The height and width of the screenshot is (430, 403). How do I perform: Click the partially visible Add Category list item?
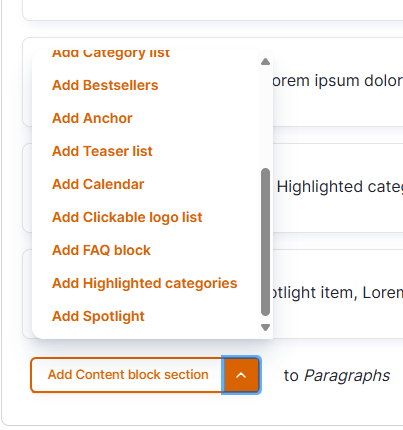[111, 54]
